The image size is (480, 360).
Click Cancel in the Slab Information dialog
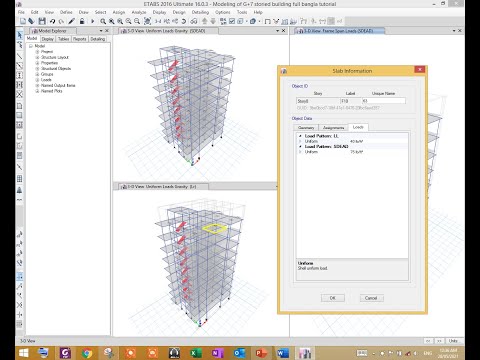click(x=371, y=298)
